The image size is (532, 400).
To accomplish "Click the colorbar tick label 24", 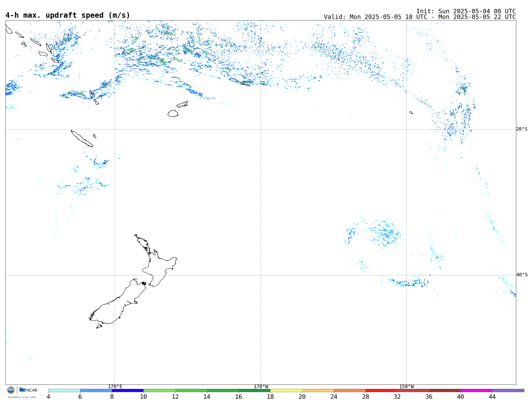I will pos(334,397).
